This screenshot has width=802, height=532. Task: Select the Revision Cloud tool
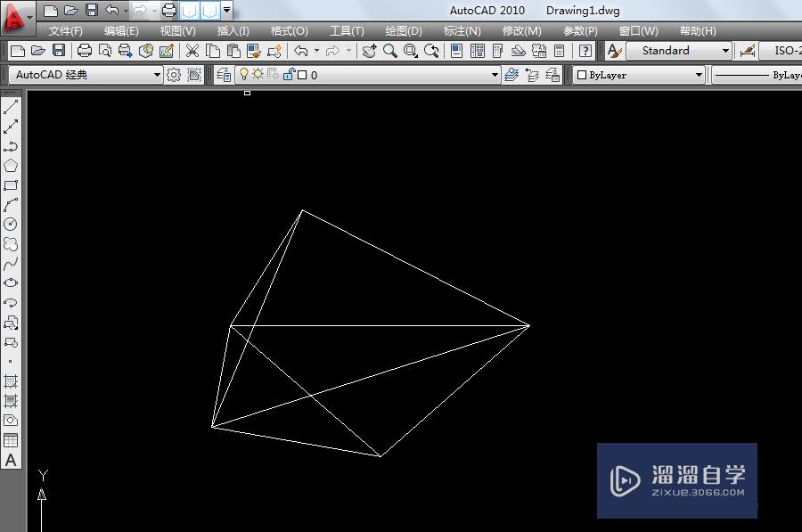(x=11, y=244)
